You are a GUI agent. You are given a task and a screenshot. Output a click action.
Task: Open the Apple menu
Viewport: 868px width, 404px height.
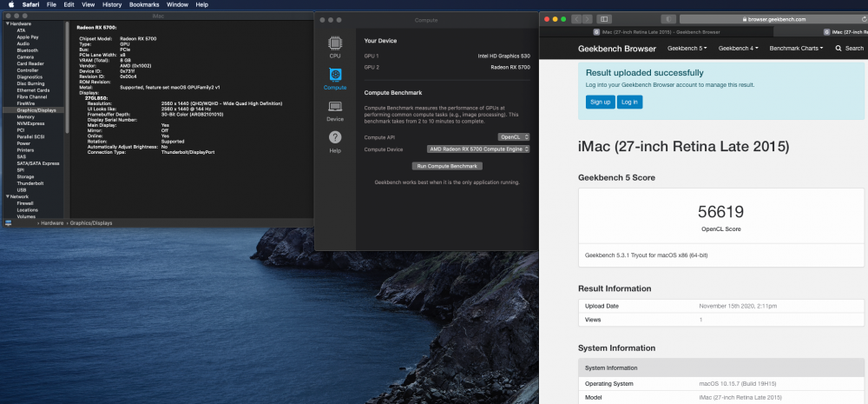pos(11,4)
